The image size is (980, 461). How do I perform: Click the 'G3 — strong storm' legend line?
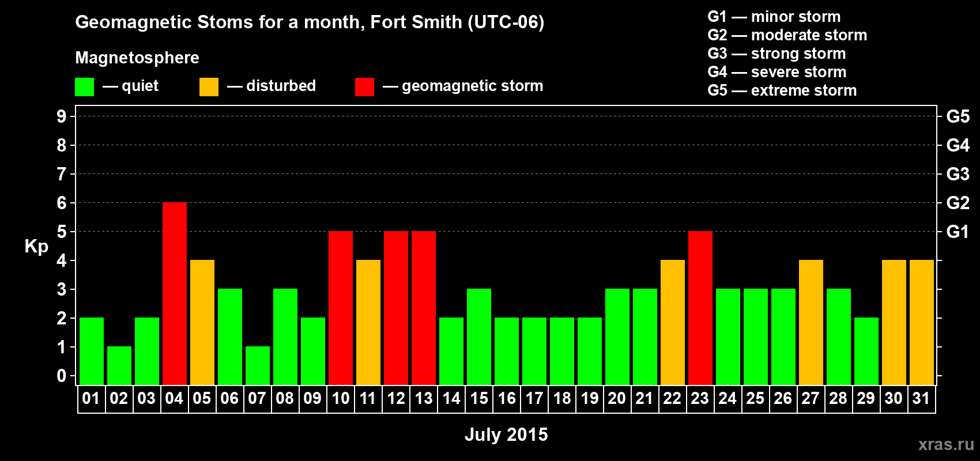click(x=777, y=54)
